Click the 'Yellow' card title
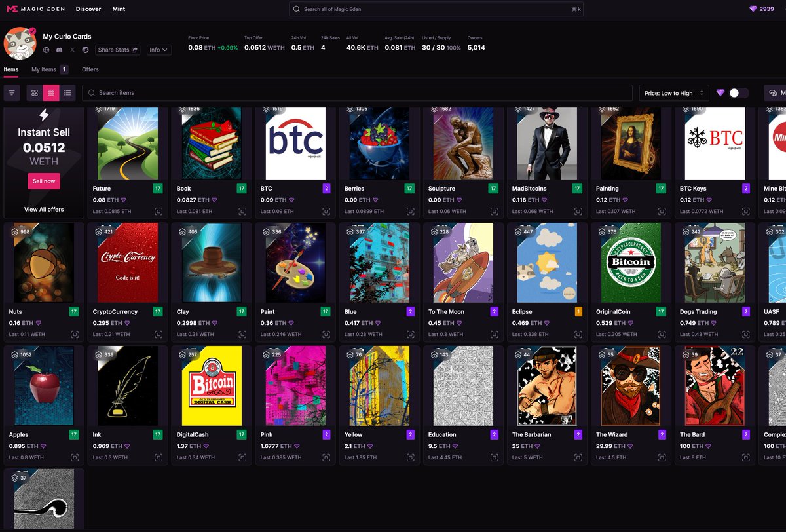 click(x=354, y=435)
